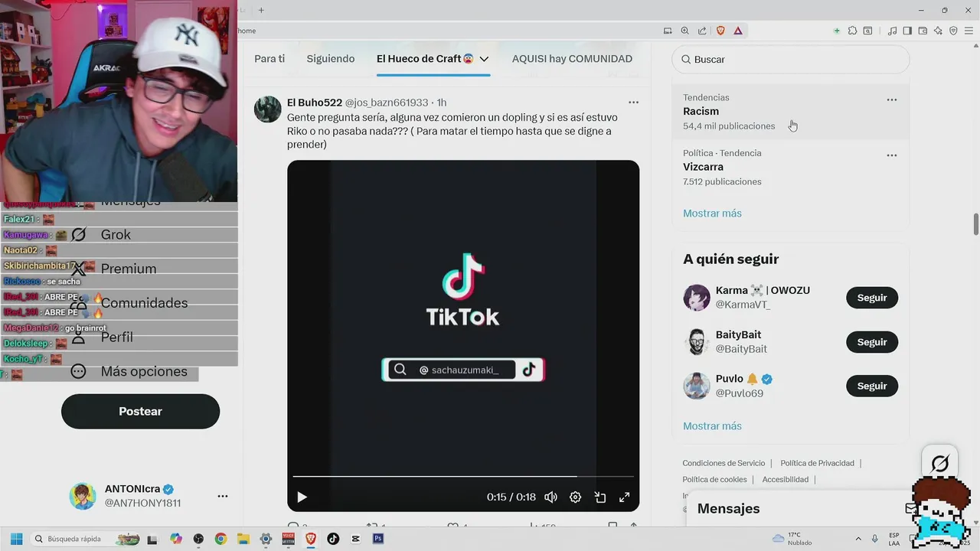Open the floating Grok button
This screenshot has height=551, width=980.
click(x=939, y=463)
